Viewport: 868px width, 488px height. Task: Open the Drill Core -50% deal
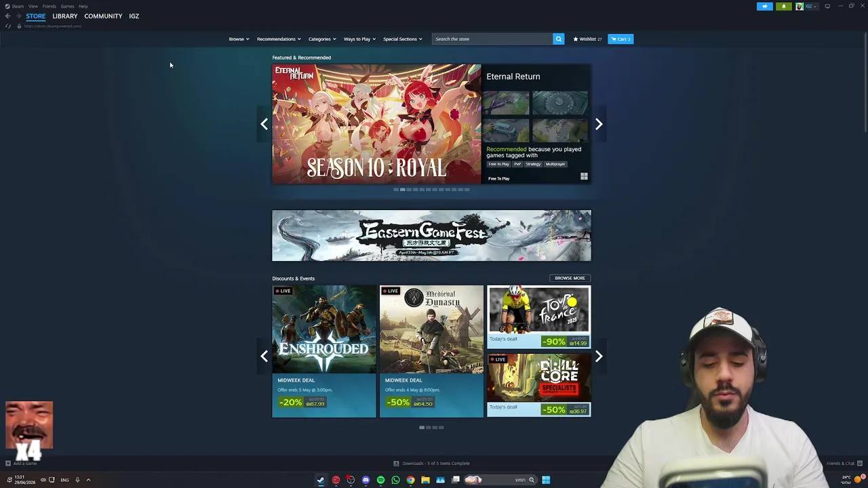coord(539,385)
